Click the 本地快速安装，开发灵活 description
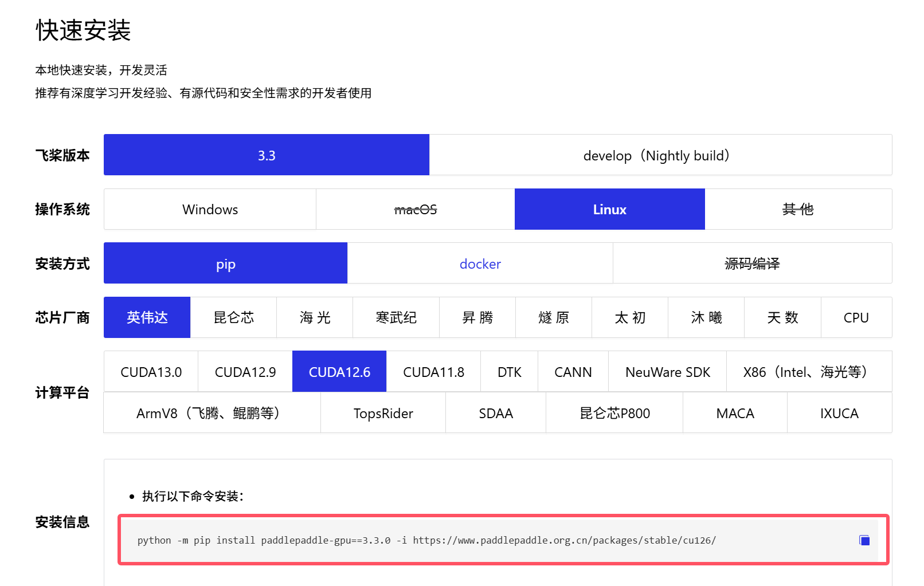The width and height of the screenshot is (924, 586). 101,70
